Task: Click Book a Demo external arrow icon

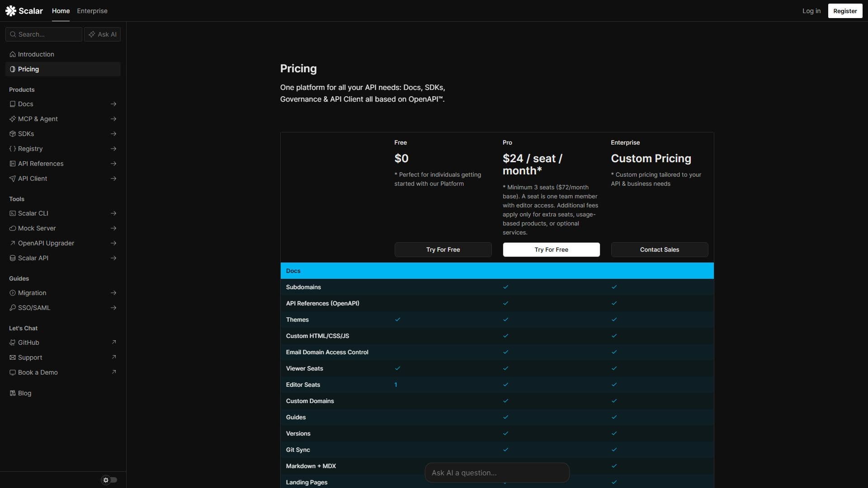Action: (114, 372)
